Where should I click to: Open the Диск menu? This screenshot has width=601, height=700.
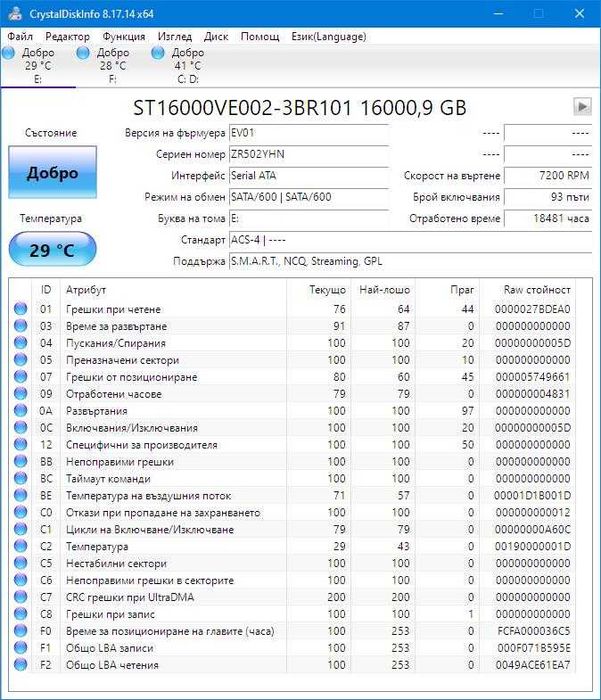coord(216,37)
